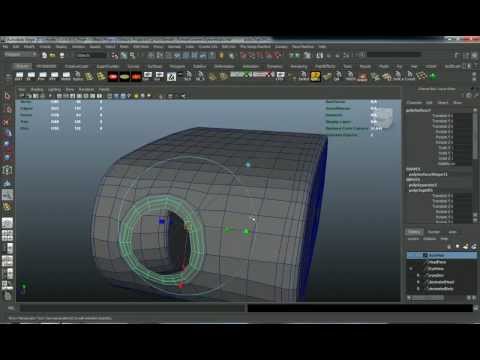Open the File menu
Screen dimensions: 480x360
click(x=6, y=47)
